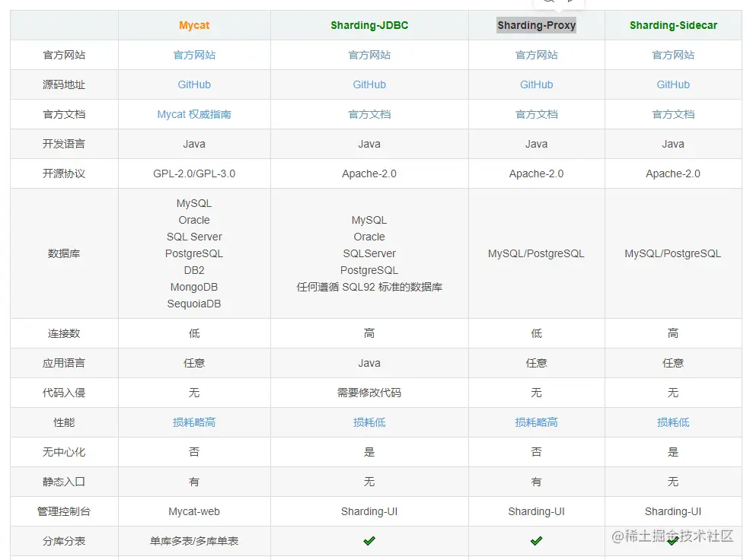
Task: Open the Sharding-JDBC 官方网站 link
Action: click(x=369, y=55)
